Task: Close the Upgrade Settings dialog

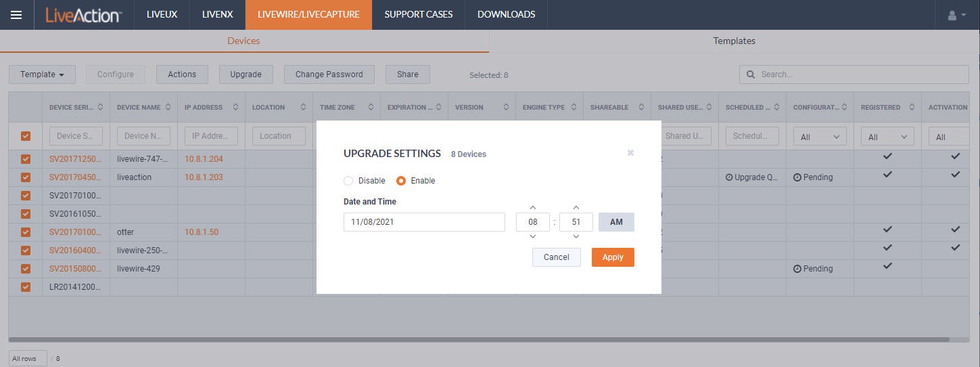Action: click(630, 152)
